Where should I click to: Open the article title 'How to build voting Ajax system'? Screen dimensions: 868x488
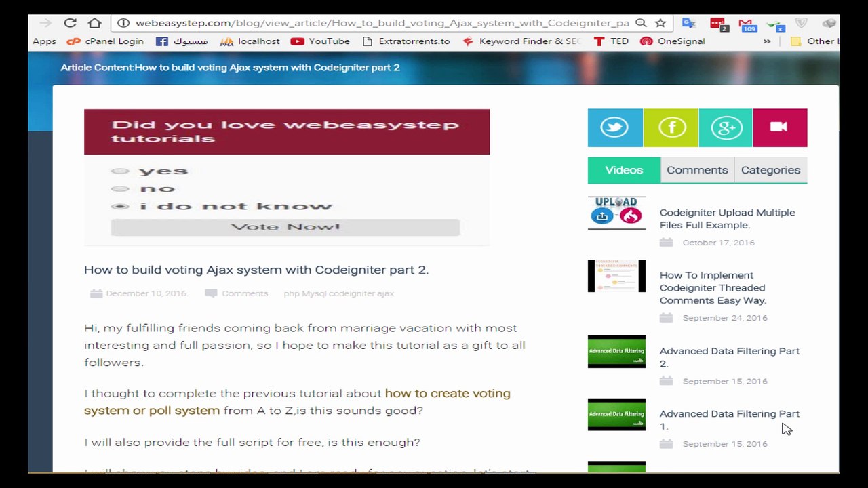click(x=256, y=270)
